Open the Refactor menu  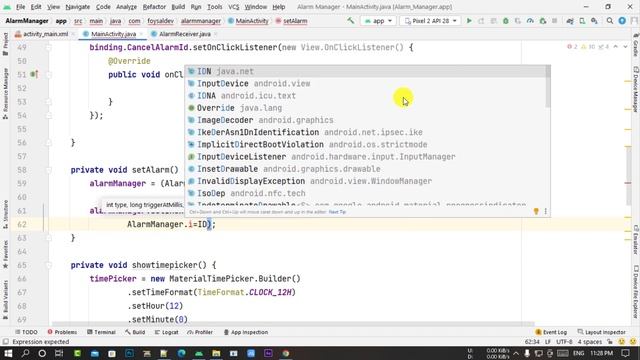pyautogui.click(x=154, y=7)
